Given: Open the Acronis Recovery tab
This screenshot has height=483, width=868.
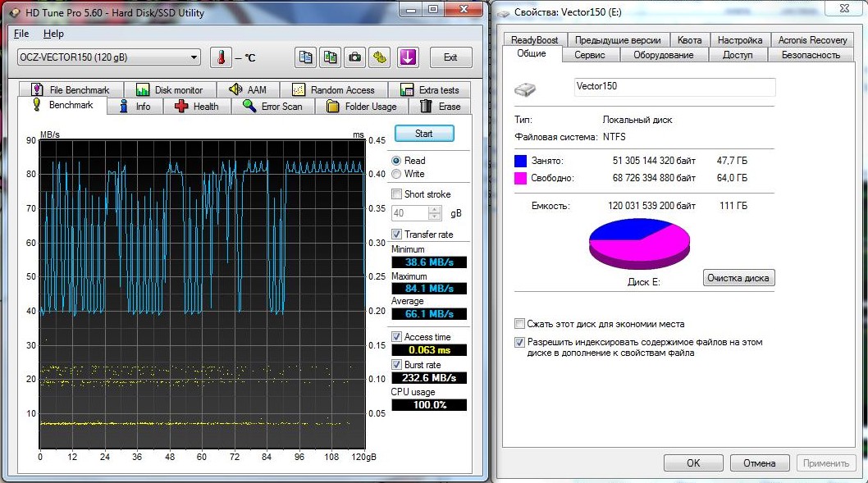Looking at the screenshot, I should click(813, 40).
